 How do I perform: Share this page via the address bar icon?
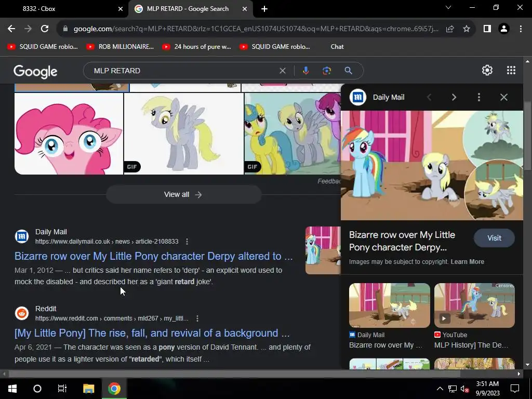[450, 29]
